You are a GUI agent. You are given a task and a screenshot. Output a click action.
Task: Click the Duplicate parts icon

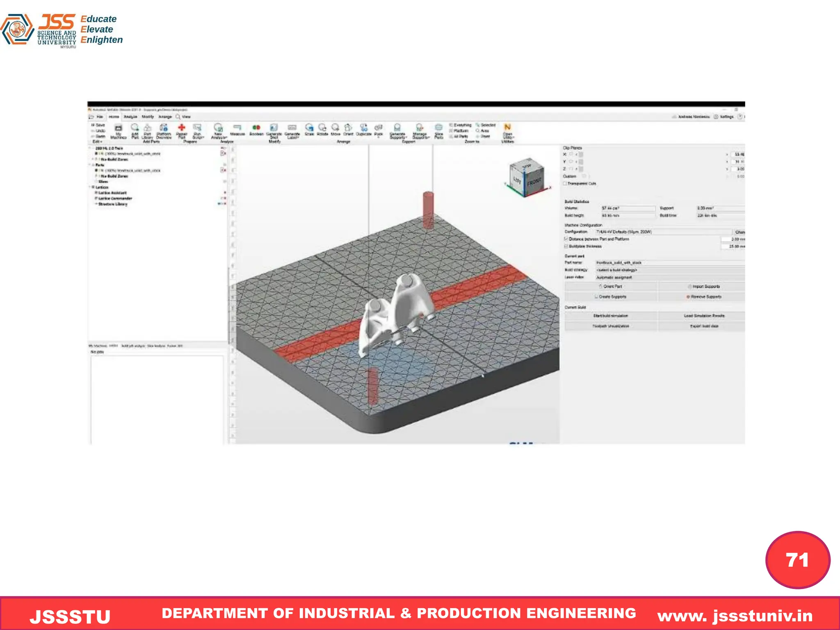tap(363, 128)
